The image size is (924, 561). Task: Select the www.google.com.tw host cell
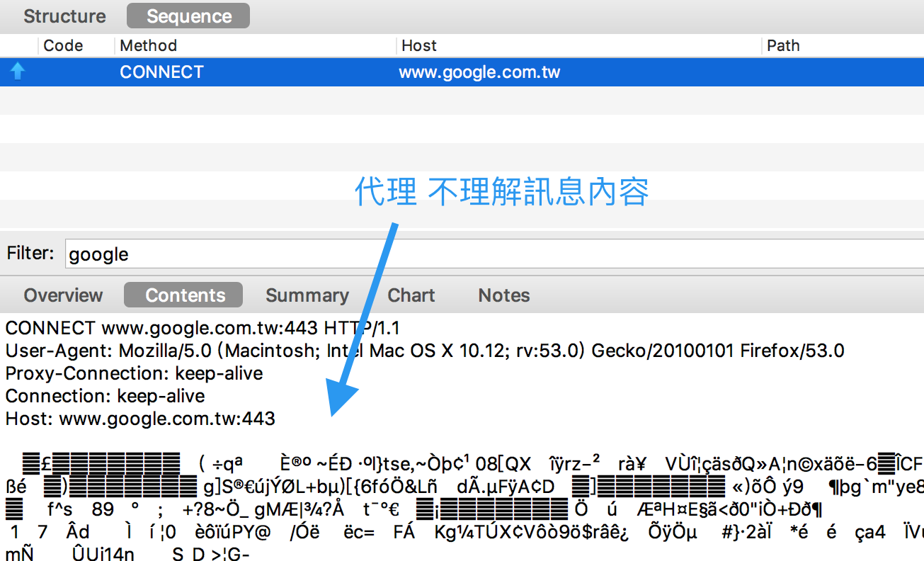[480, 72]
